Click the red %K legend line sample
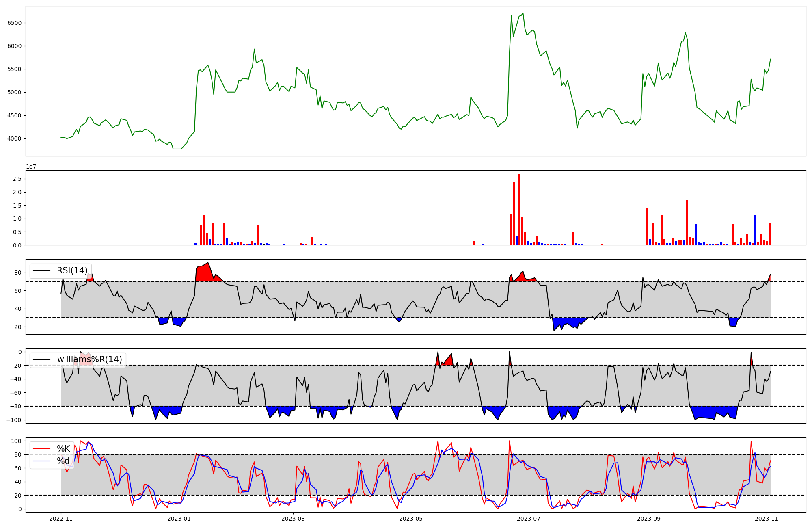This screenshot has height=528, width=812. tap(41, 449)
